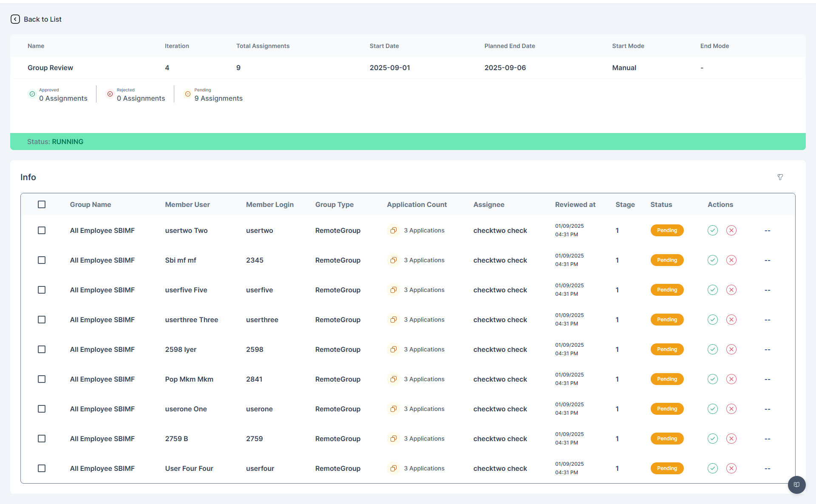Select the checkbox for userone One row
This screenshot has height=504, width=816.
click(x=42, y=409)
